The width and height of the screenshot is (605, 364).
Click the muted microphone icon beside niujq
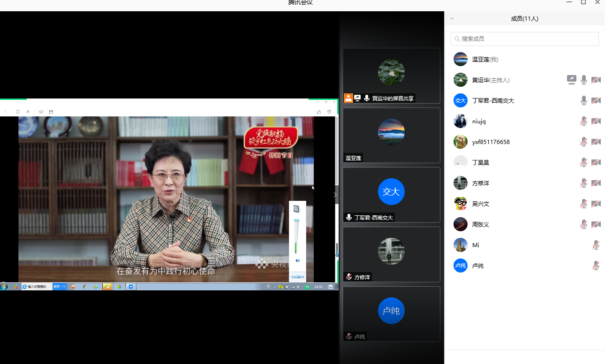coord(583,121)
